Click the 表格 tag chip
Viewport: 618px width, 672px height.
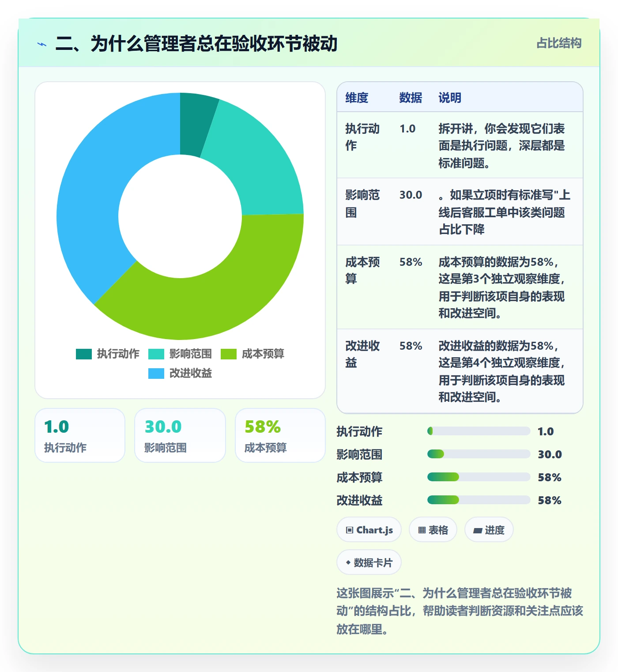[433, 530]
